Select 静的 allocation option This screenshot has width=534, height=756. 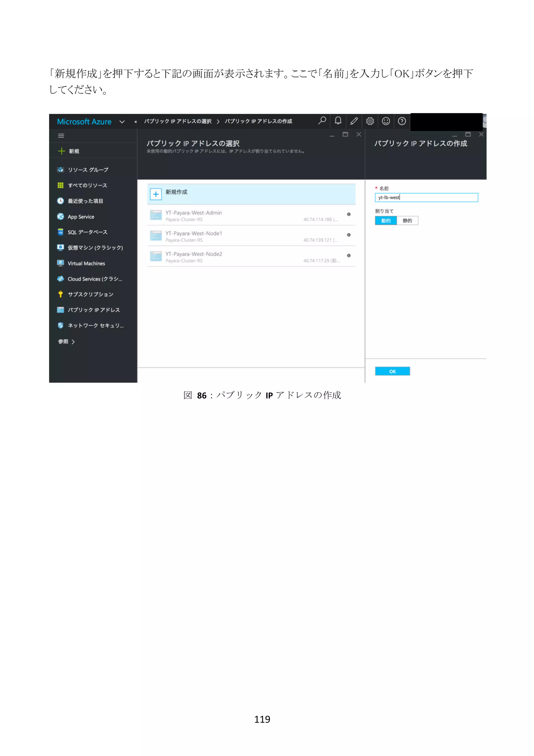coord(407,221)
